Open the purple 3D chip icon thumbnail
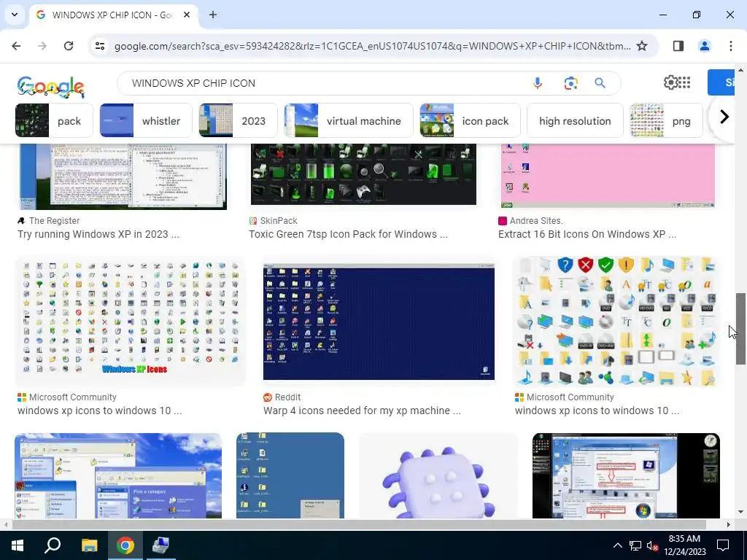This screenshot has width=747, height=560. (438, 476)
